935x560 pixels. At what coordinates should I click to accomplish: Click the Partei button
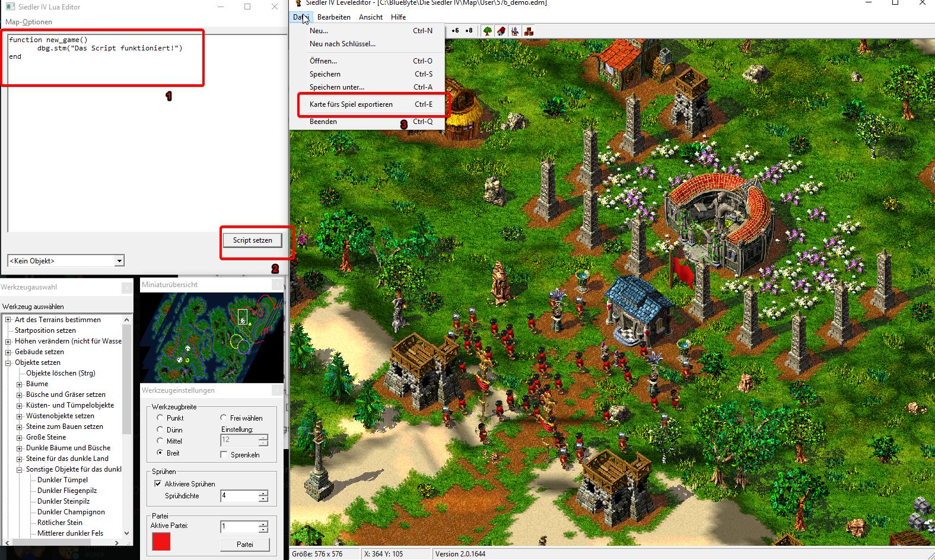[x=244, y=544]
